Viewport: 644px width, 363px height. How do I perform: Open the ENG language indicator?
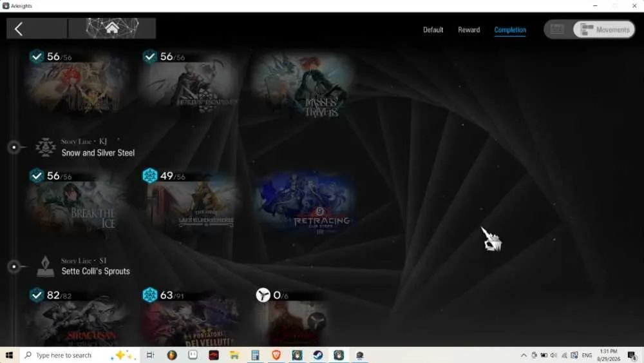pyautogui.click(x=587, y=355)
